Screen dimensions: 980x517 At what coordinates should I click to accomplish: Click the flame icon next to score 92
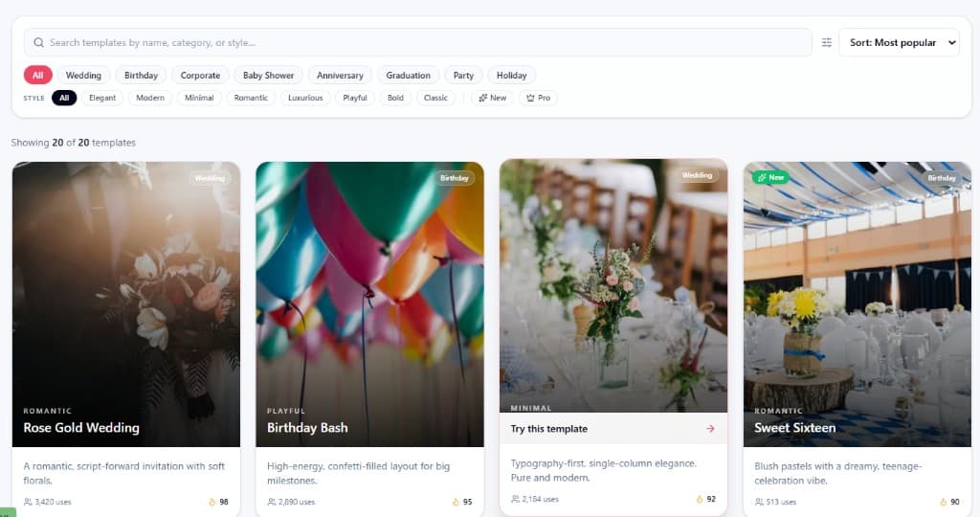click(x=700, y=499)
